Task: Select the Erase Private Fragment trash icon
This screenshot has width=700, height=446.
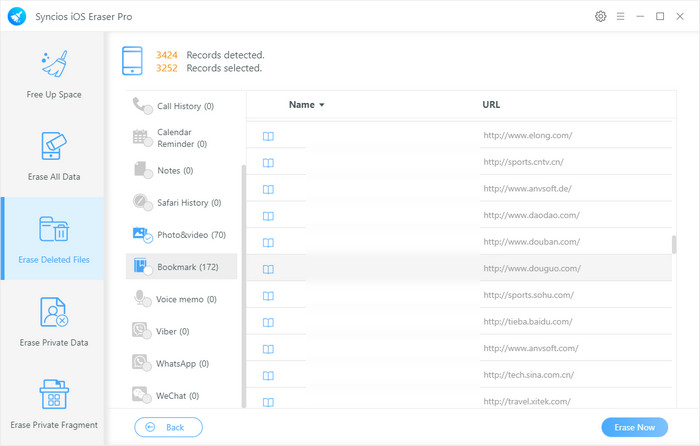Action: click(x=54, y=394)
